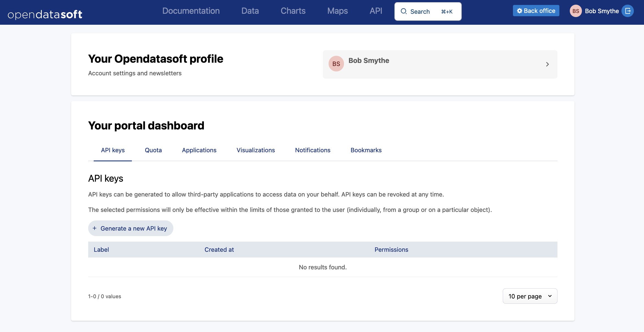Select the API keys tab

(x=113, y=150)
